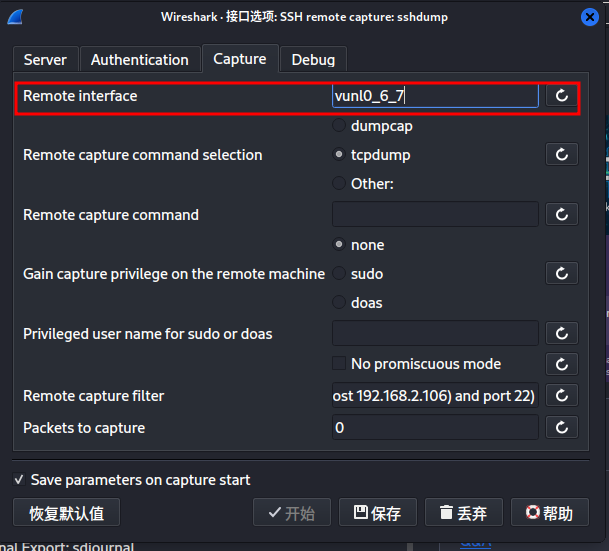The image size is (609, 551).
Task: Select the tcpdump radio button
Action: tap(339, 155)
